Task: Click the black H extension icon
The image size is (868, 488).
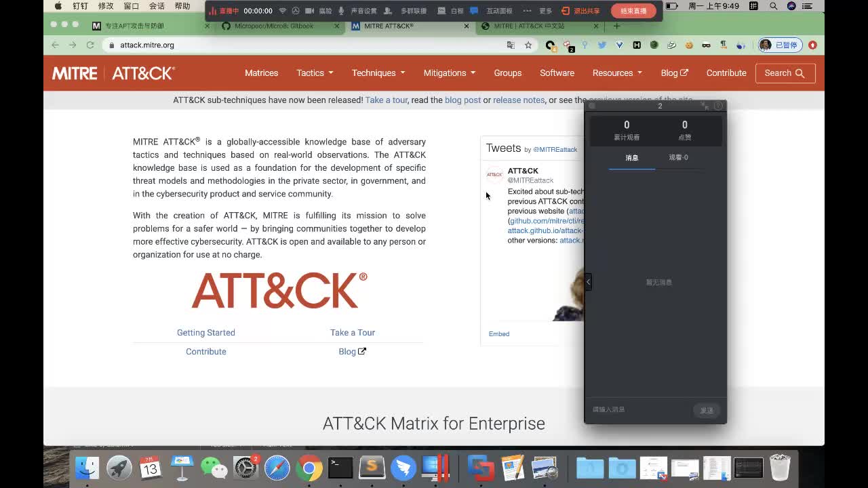Action: click(x=637, y=45)
